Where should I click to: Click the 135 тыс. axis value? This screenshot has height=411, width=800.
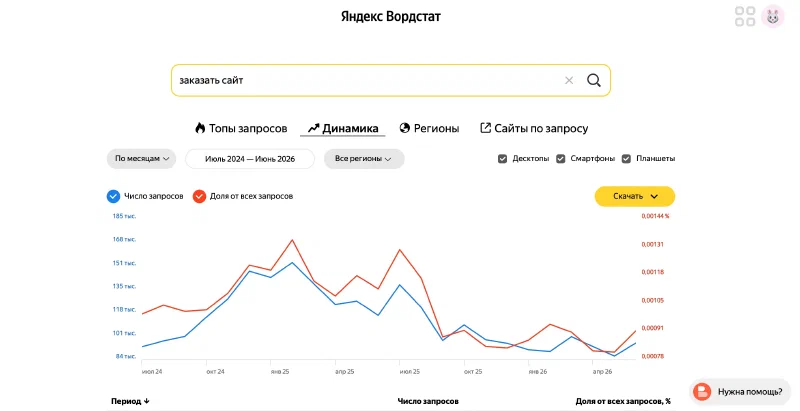click(124, 287)
